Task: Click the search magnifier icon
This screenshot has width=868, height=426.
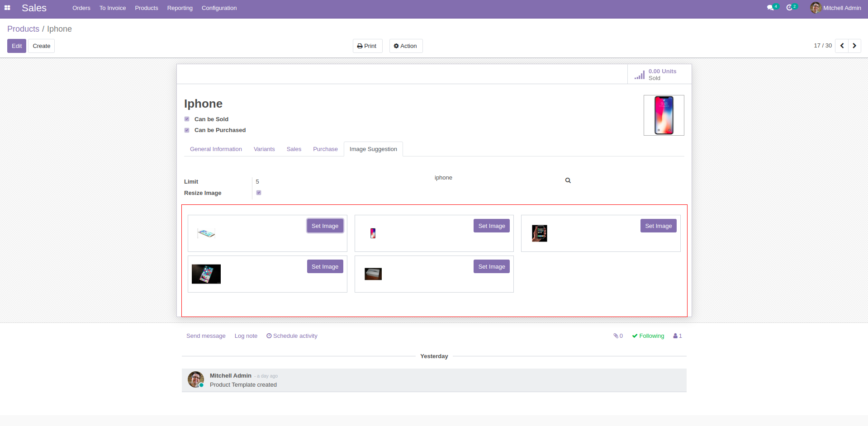Action: tap(568, 180)
